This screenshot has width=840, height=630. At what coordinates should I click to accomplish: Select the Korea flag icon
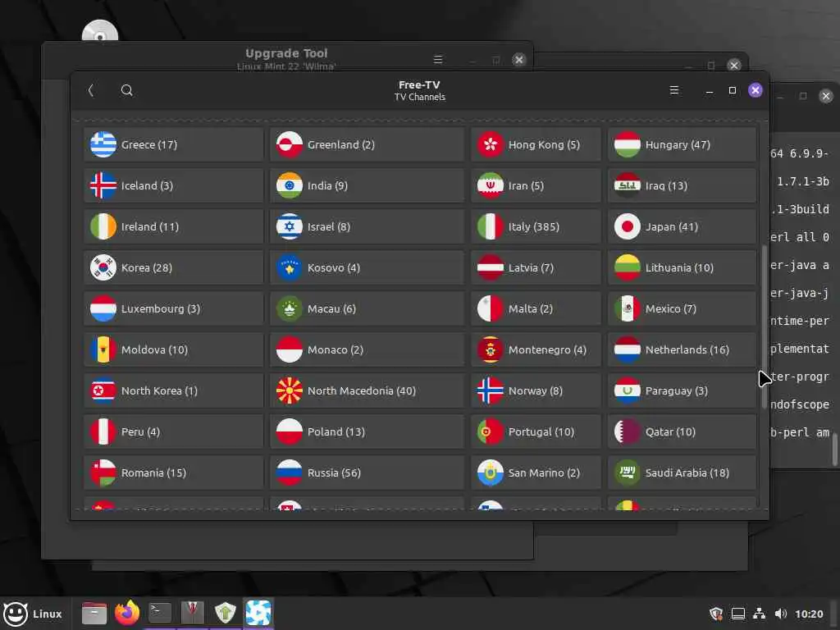103,268
